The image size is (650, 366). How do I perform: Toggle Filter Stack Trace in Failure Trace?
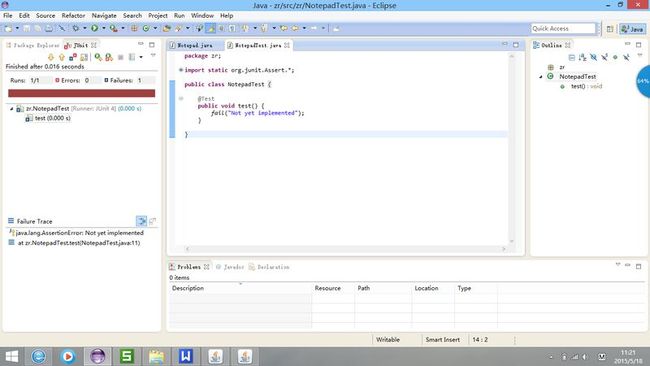[141, 221]
